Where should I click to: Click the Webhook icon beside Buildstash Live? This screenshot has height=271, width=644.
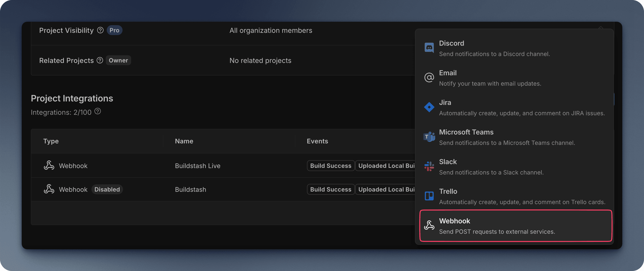click(49, 165)
